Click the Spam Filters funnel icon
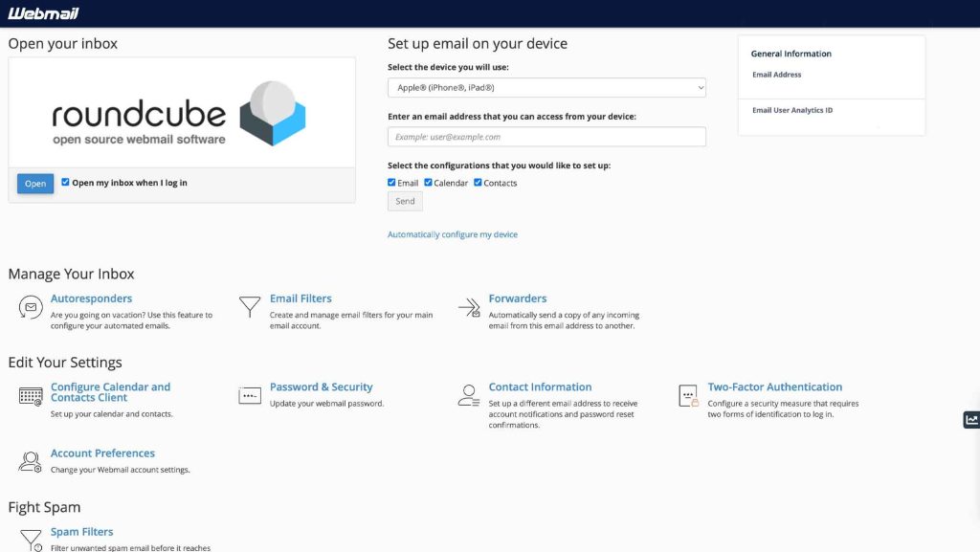Screen dimensions: 980x552 point(30,540)
